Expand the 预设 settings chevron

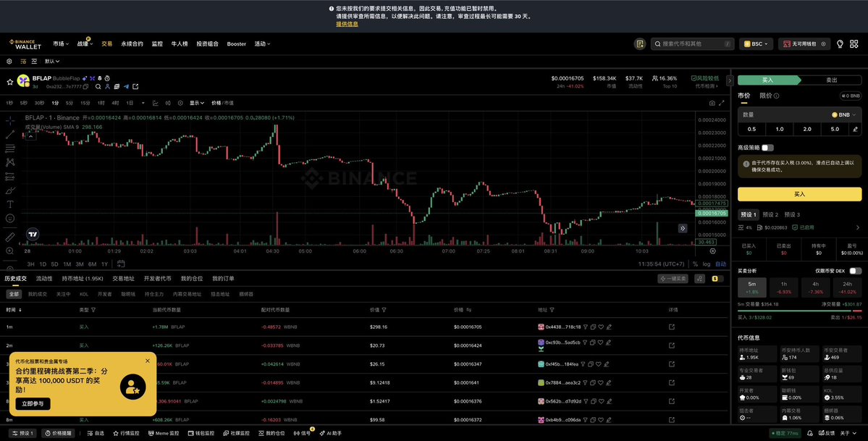click(x=858, y=227)
